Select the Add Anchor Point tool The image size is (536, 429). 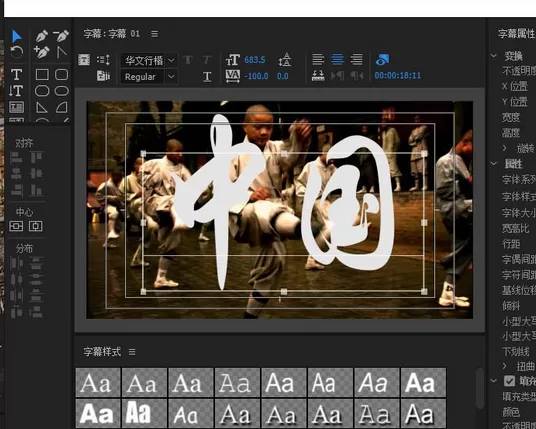[x=42, y=52]
